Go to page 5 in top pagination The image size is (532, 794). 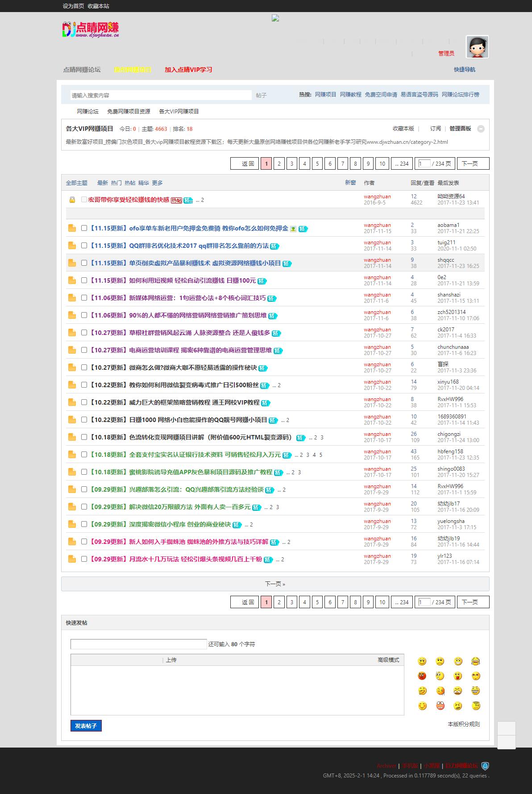click(x=317, y=164)
